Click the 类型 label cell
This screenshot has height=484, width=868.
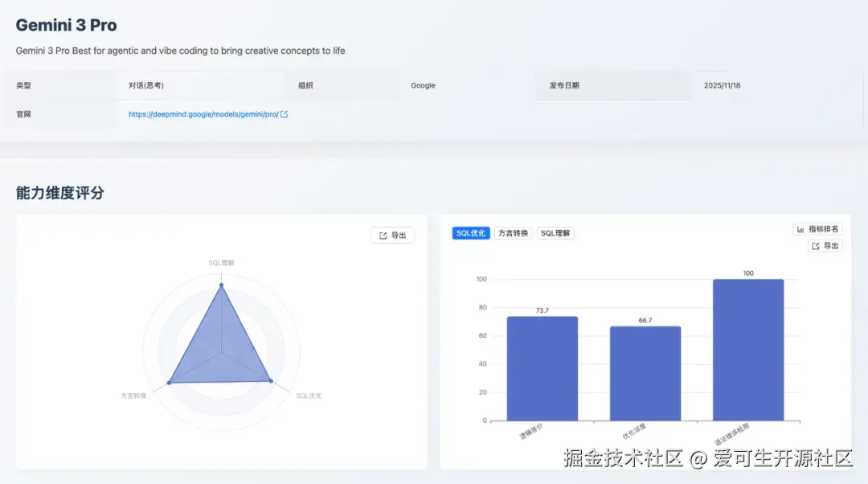click(x=59, y=85)
